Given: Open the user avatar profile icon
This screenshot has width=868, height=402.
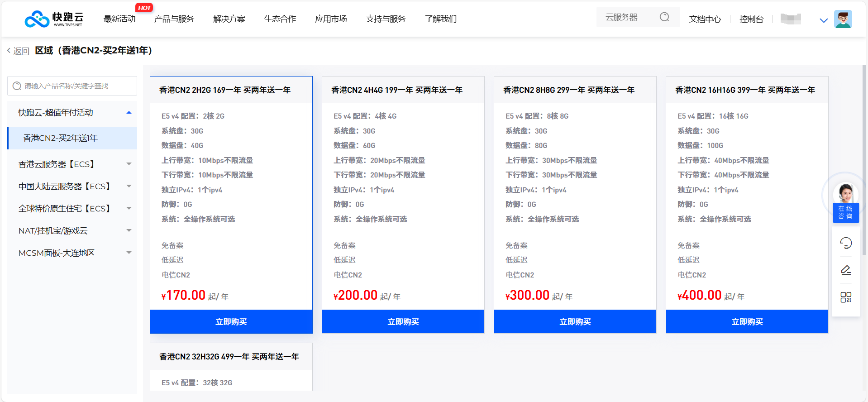Looking at the screenshot, I should pos(843,19).
